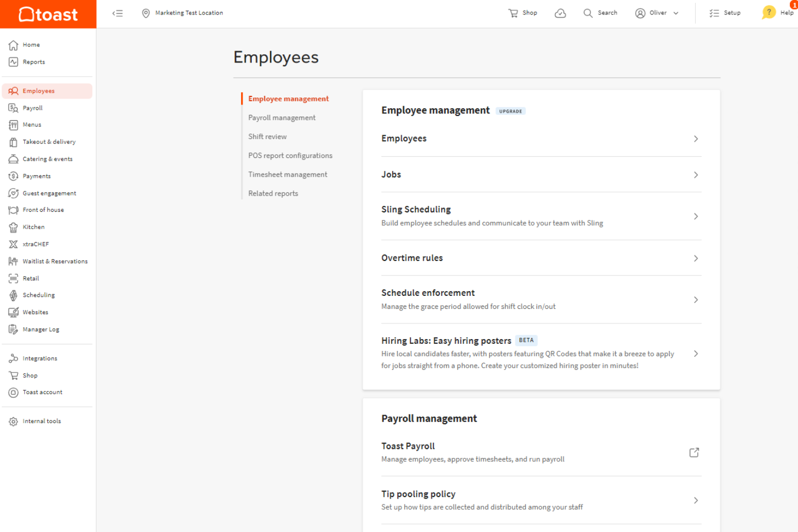The height and width of the screenshot is (532, 798).
Task: Open Sling Scheduling link
Action: [416, 209]
